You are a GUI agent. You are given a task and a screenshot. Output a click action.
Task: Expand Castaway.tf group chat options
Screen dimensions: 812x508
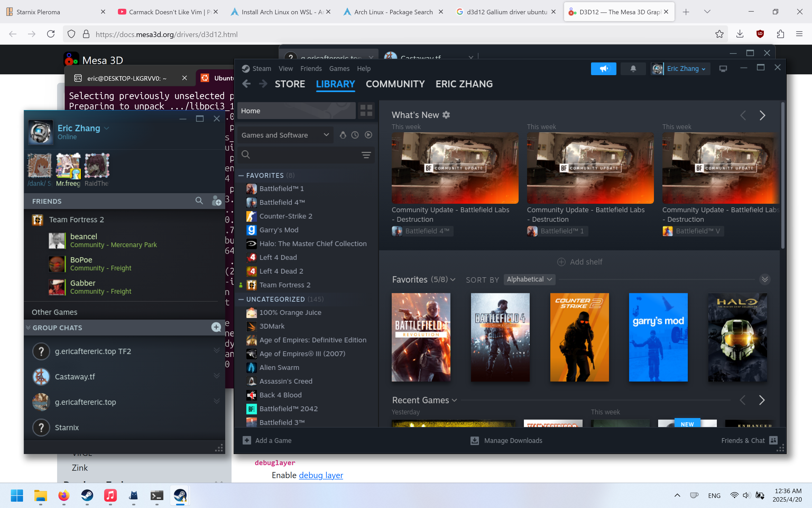click(217, 376)
